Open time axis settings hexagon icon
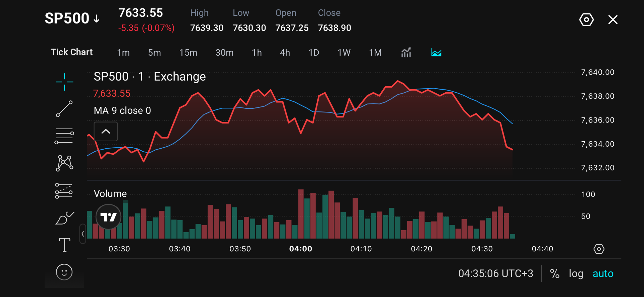The width and height of the screenshot is (644, 297). 599,249
